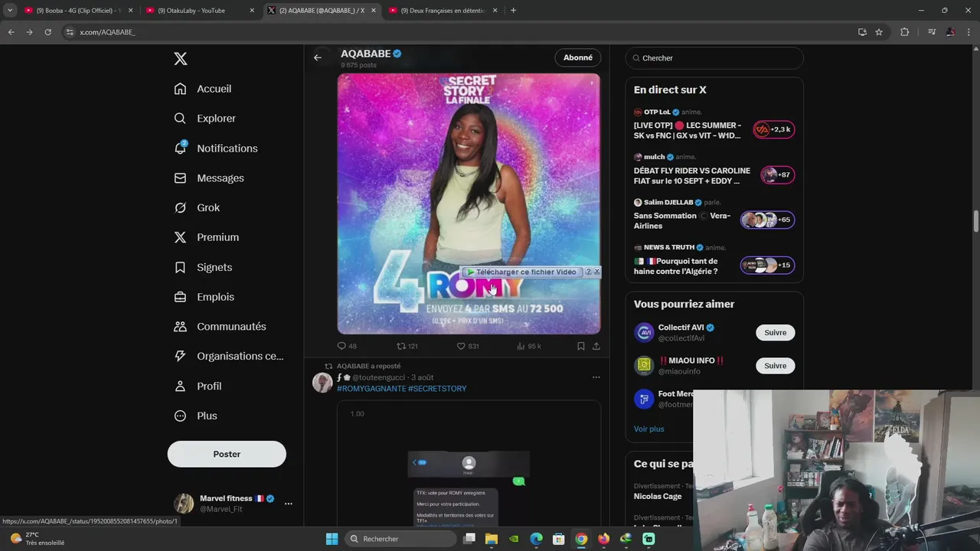Share the Romy finale post
This screenshot has height=551, width=980.
coord(596,346)
